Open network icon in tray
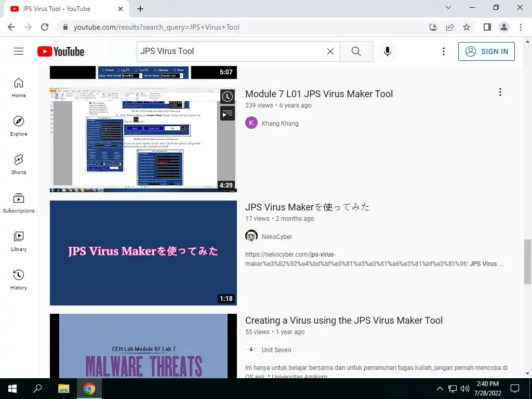This screenshot has width=532, height=399. 453,389
